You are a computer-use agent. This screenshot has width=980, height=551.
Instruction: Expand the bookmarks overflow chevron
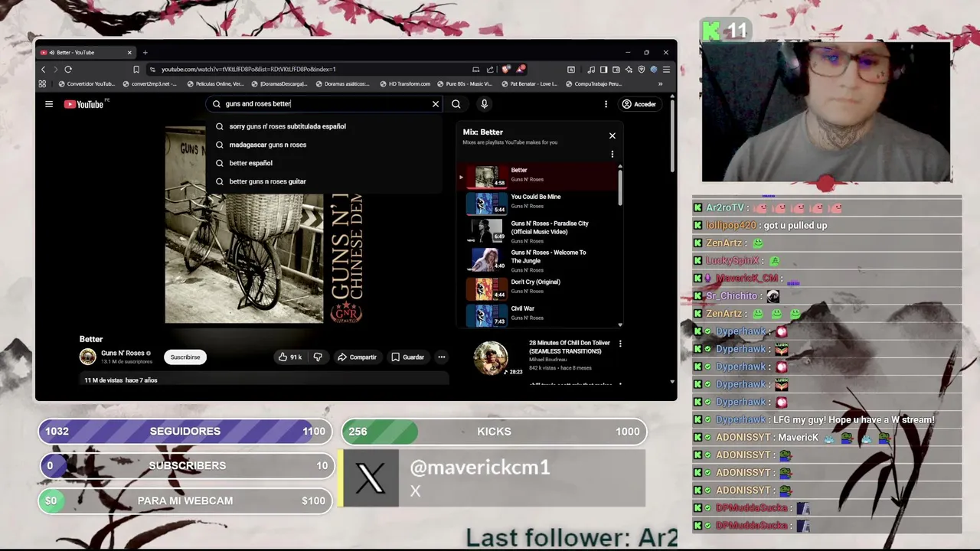tap(661, 84)
